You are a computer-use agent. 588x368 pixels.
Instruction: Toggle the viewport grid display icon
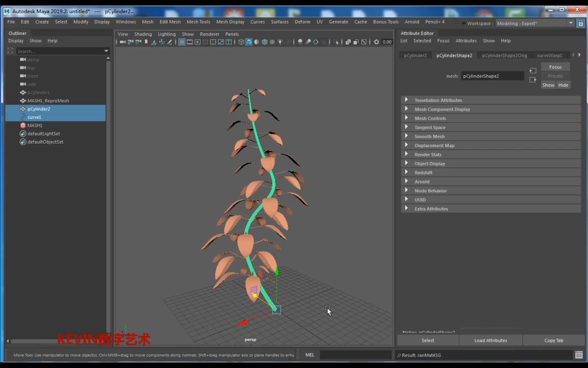click(x=182, y=42)
